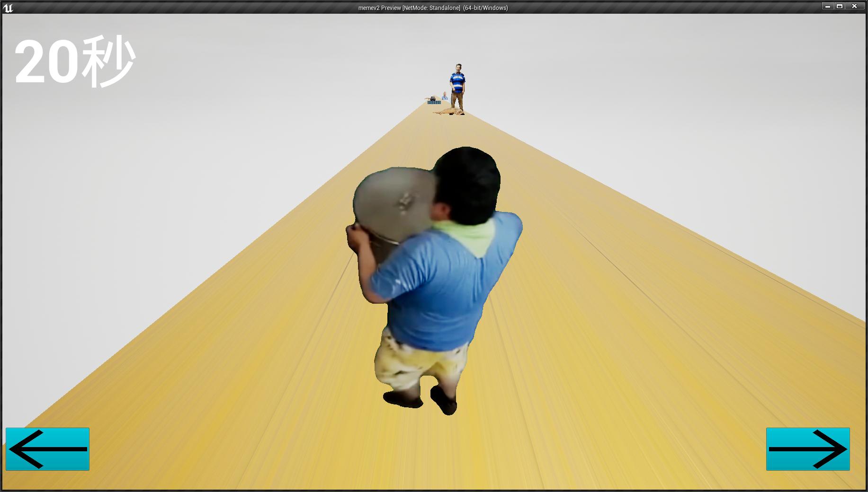Click the small bald man in the distance

[x=445, y=96]
